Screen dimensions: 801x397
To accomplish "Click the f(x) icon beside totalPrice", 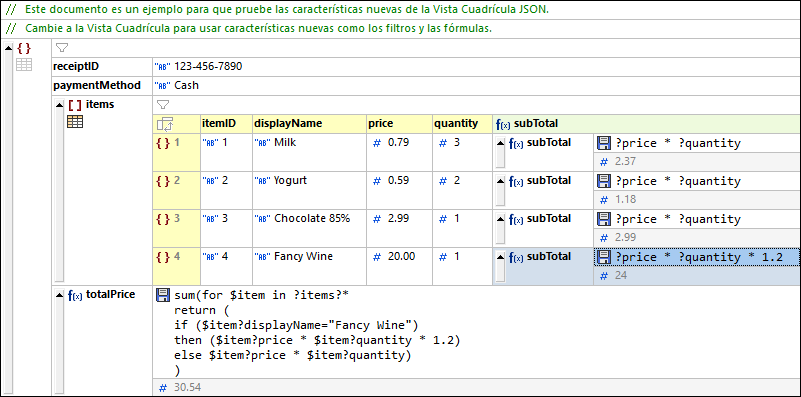I will (x=75, y=295).
